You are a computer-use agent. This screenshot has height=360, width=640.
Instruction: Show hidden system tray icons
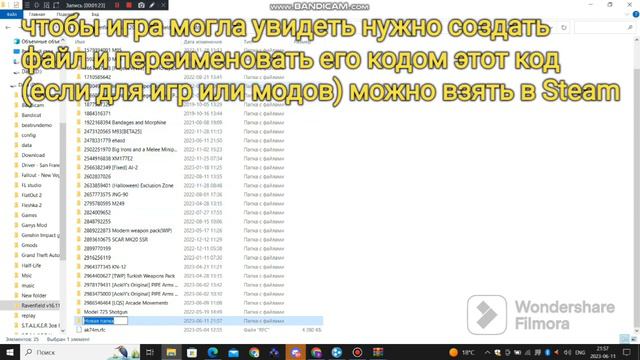tap(487, 352)
